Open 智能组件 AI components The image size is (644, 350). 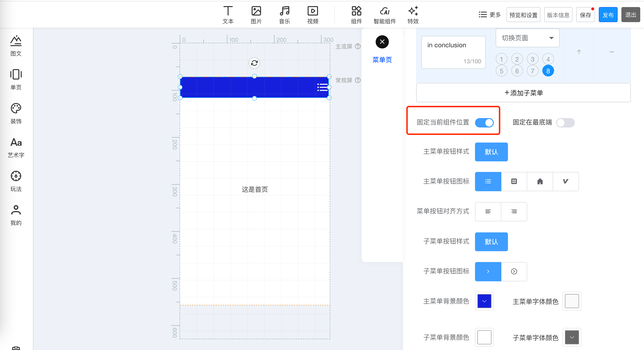click(385, 15)
